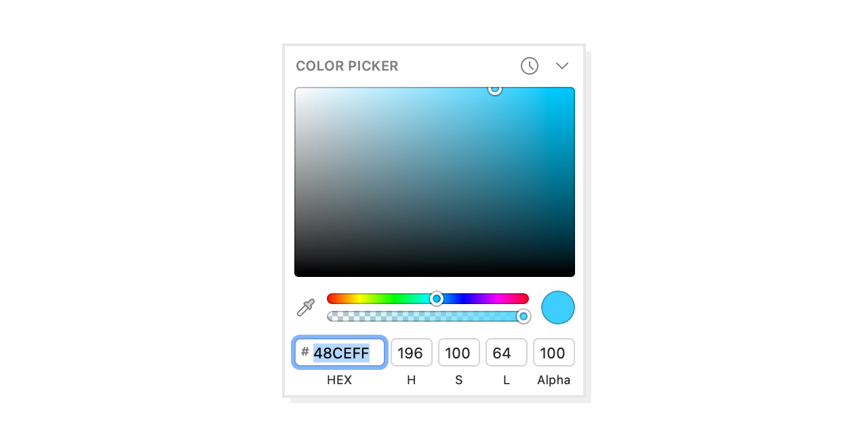This screenshot has height=448, width=868.
Task: Click the current color preview circle
Action: coord(557,307)
